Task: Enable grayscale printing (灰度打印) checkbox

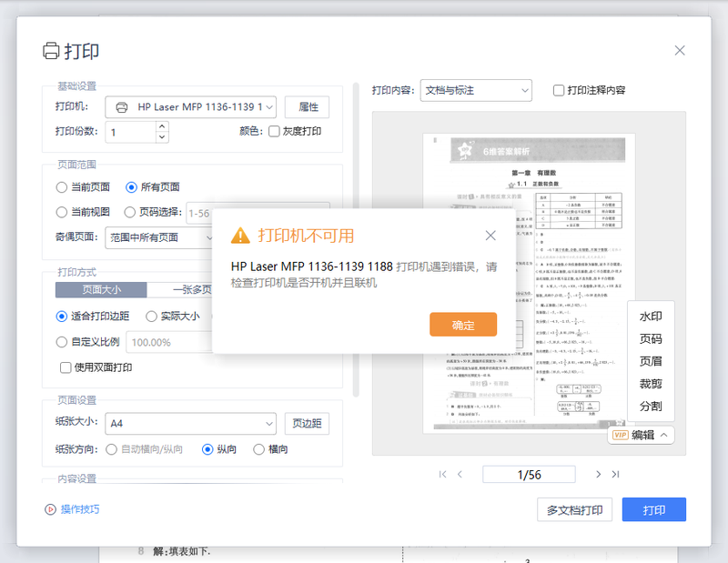Action: click(274, 131)
